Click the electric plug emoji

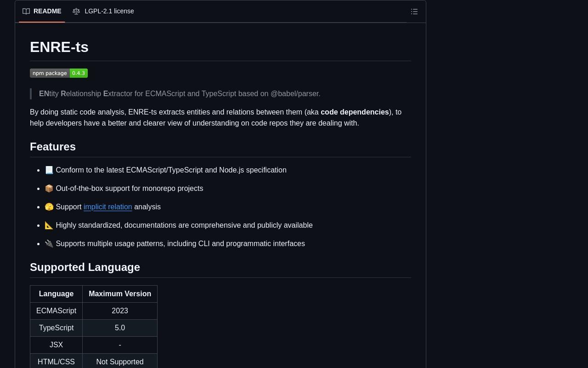click(49, 244)
